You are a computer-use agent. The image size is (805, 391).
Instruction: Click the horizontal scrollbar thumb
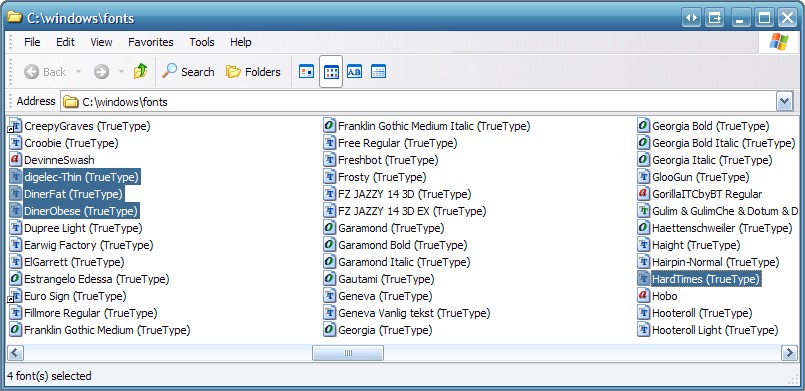(x=348, y=353)
